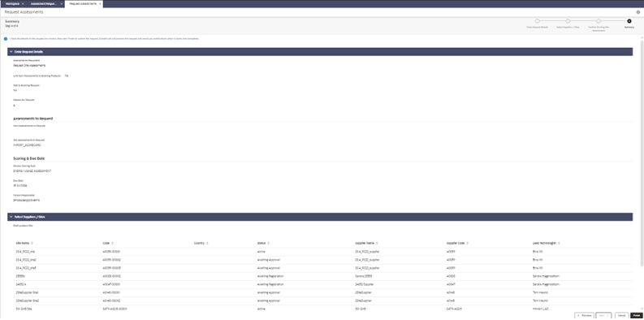Click the Sandra Higginbottom cell for A0047-00001
644x320 pixels.
[546, 284]
